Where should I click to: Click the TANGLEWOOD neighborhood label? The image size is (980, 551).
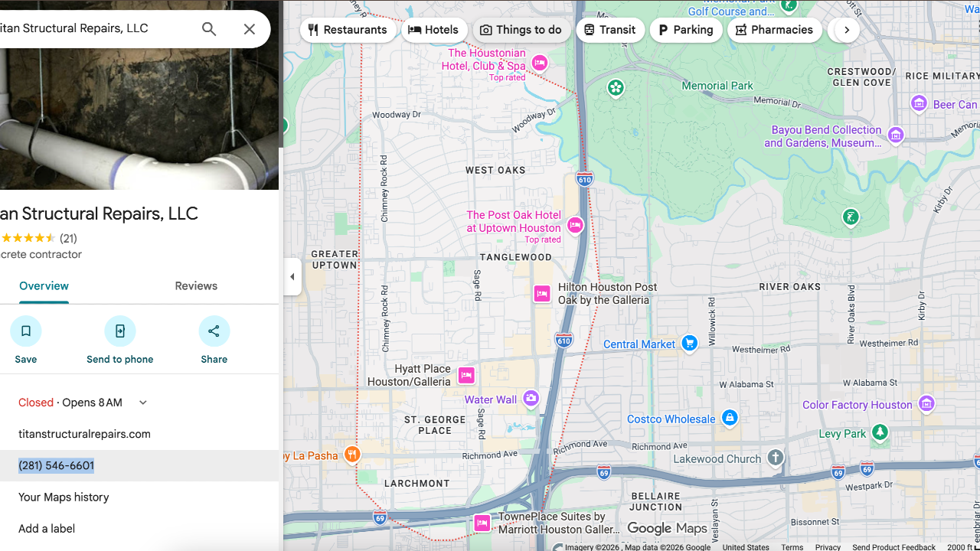click(516, 257)
